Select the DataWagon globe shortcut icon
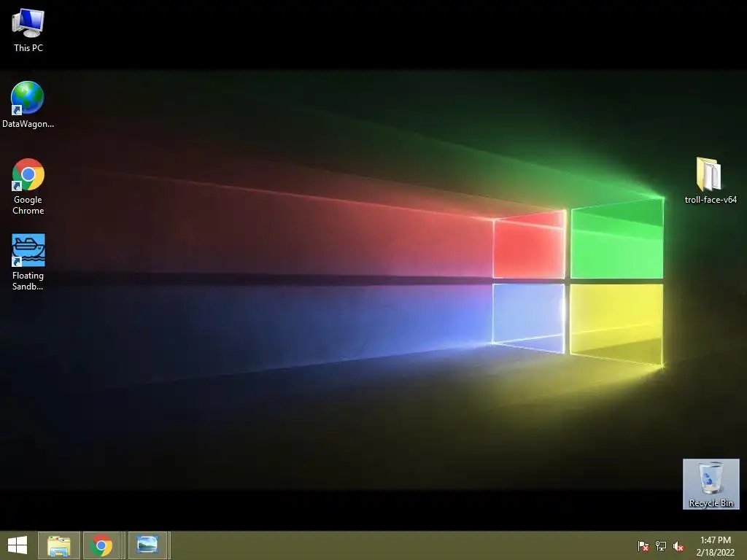The width and height of the screenshot is (747, 560). click(x=28, y=98)
